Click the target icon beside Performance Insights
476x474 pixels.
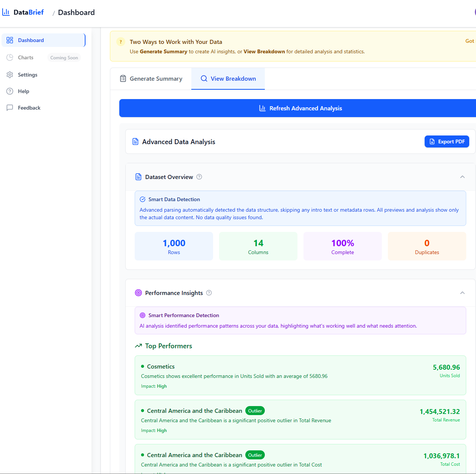(138, 293)
